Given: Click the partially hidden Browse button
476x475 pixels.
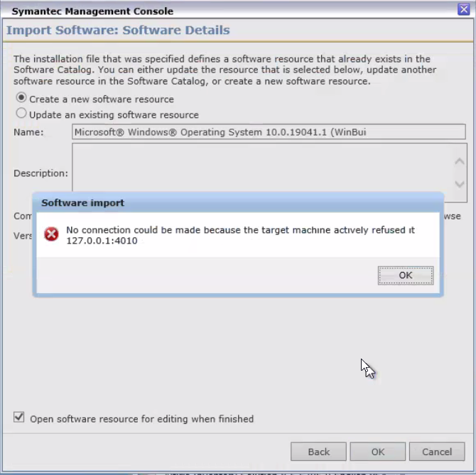Looking at the screenshot, I should tap(453, 217).
